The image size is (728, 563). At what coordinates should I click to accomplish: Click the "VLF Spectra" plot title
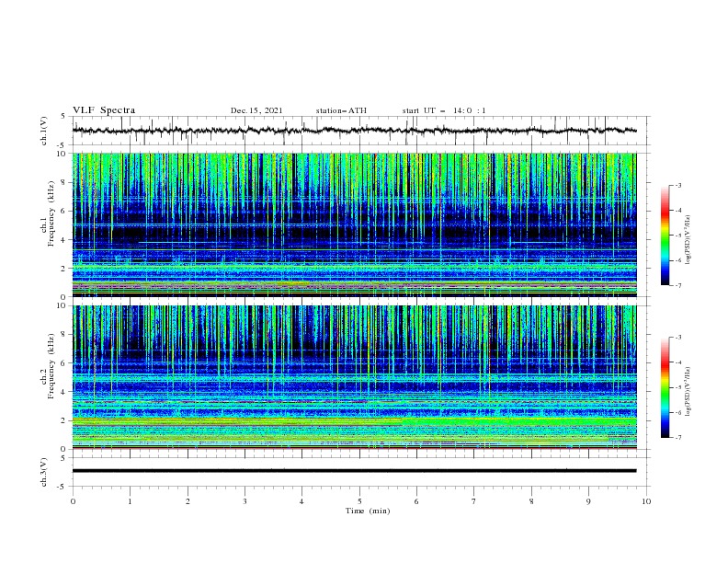pos(104,110)
